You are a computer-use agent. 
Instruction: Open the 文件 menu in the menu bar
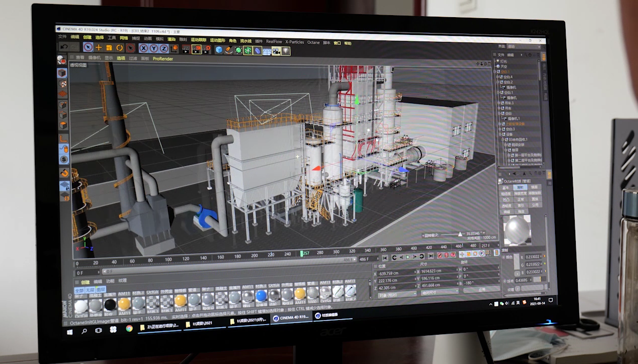pos(62,37)
